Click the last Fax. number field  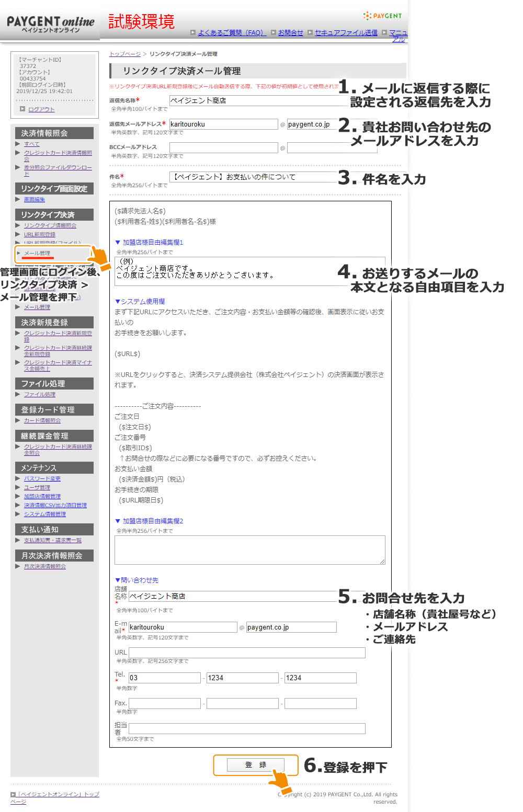tap(320, 703)
